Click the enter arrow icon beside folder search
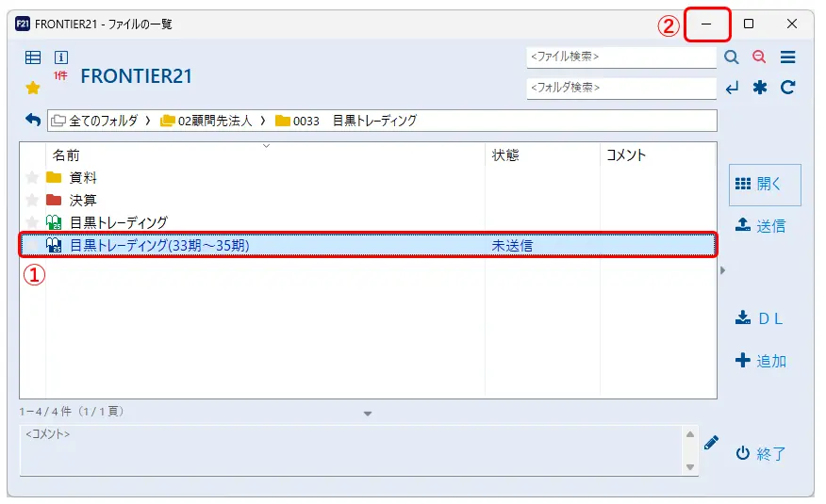 click(732, 88)
